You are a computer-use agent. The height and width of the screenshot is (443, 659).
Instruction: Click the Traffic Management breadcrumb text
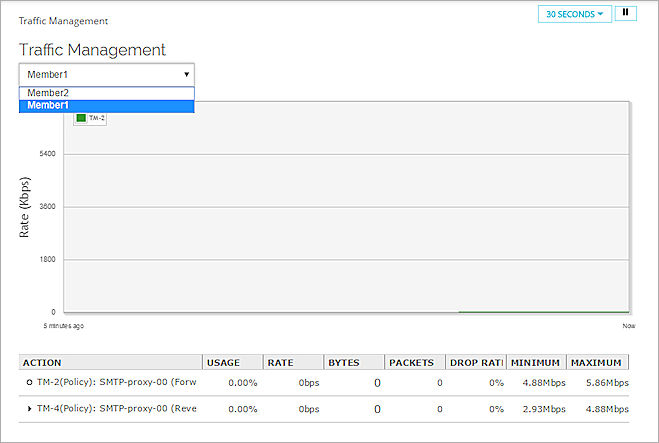coord(63,20)
